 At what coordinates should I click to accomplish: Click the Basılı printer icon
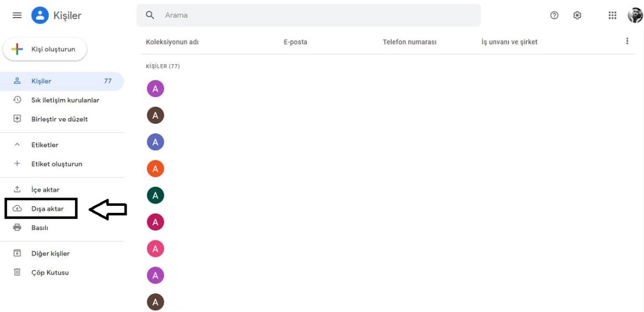tap(17, 228)
